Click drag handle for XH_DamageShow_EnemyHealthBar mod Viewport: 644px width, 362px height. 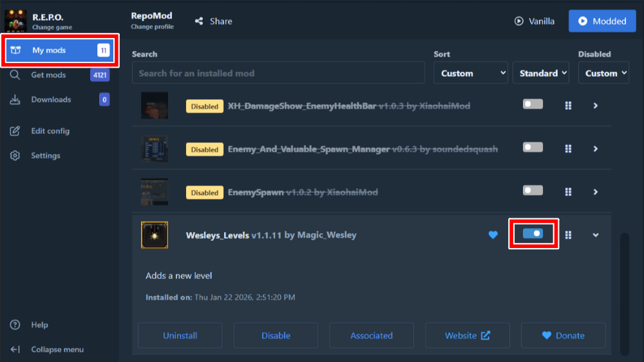[x=568, y=106]
